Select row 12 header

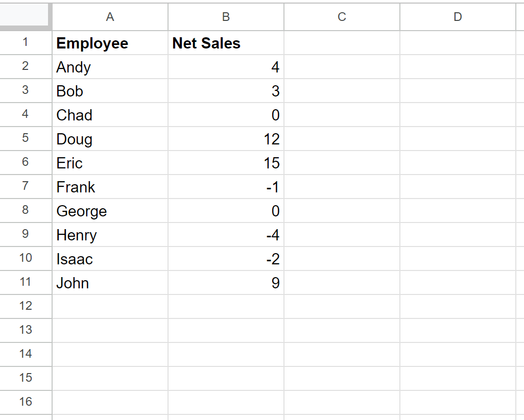point(26,307)
